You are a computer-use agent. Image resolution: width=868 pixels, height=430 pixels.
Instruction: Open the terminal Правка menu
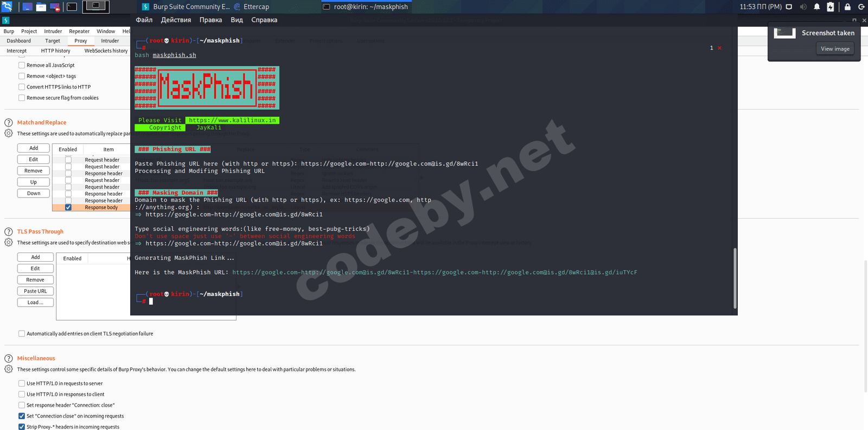pyautogui.click(x=210, y=20)
